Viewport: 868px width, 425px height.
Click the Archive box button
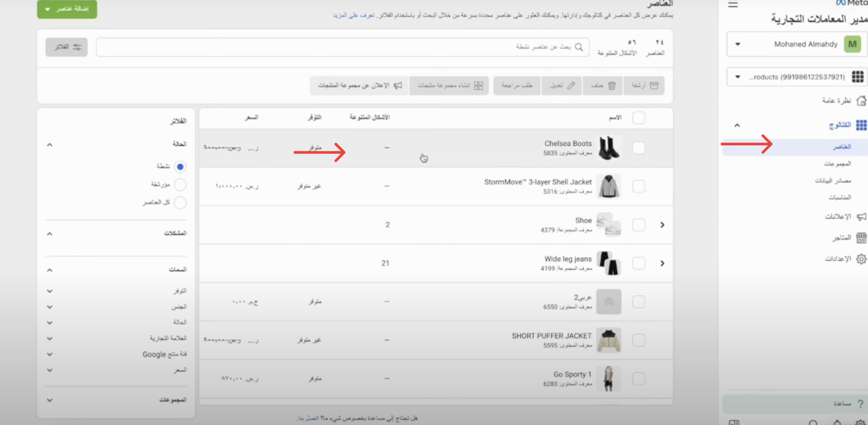[x=644, y=86]
